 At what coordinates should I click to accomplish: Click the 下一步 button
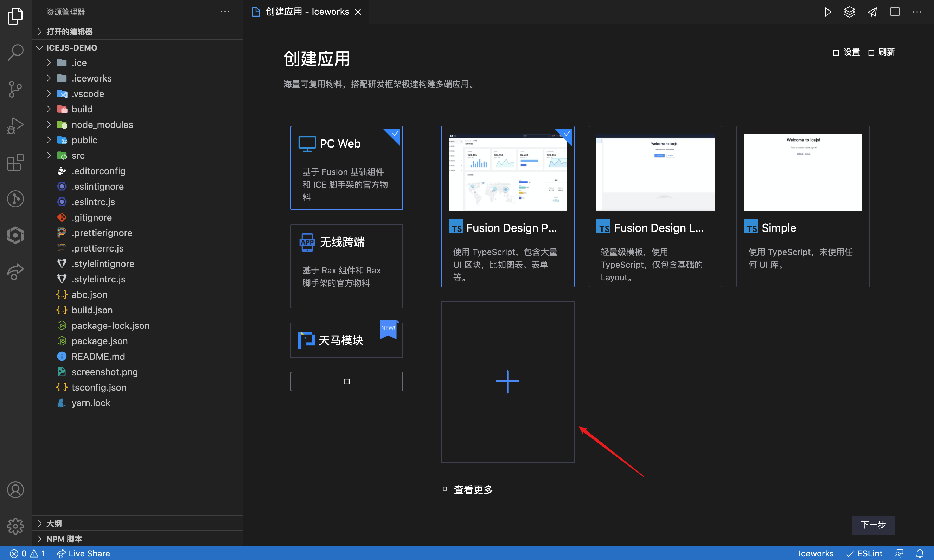pos(873,525)
